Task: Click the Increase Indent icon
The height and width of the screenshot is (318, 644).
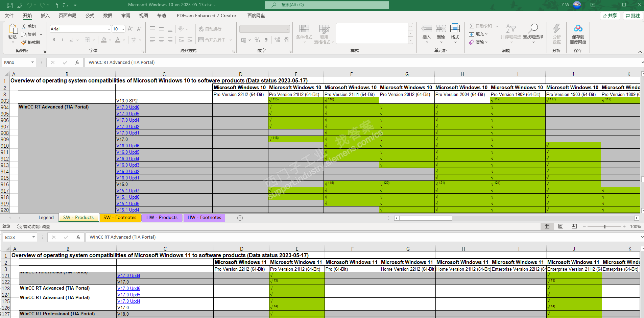Action: [190, 40]
